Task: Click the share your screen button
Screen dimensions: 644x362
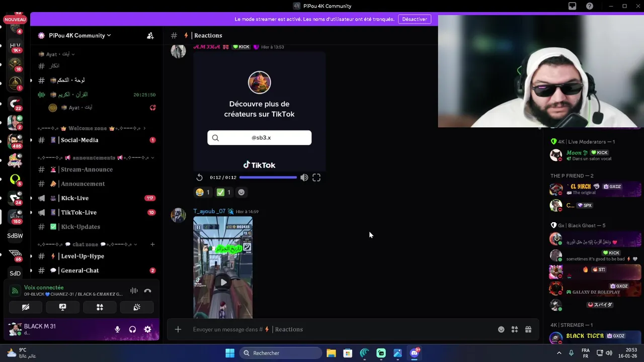Action: pos(62,307)
